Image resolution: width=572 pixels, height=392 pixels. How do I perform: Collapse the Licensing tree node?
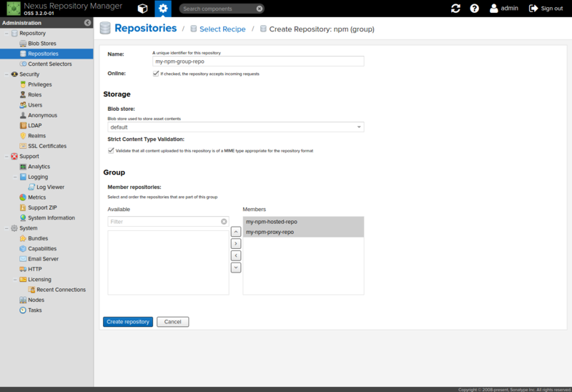coord(15,279)
